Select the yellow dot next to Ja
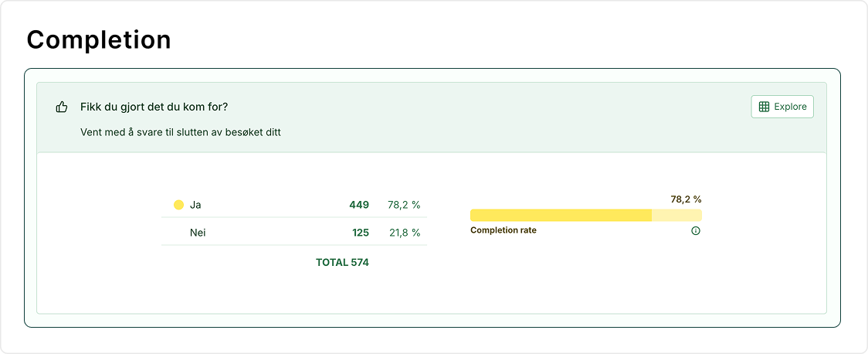Image resolution: width=868 pixels, height=354 pixels. [179, 205]
